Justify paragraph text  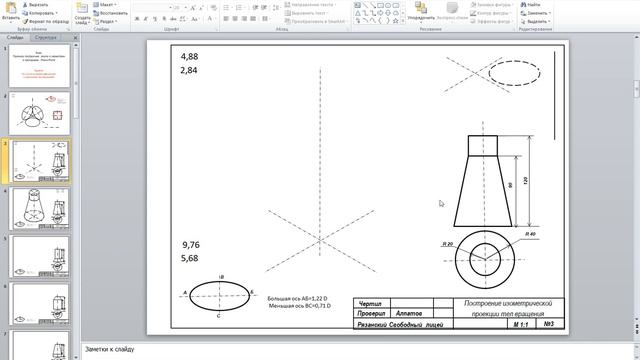click(x=253, y=19)
